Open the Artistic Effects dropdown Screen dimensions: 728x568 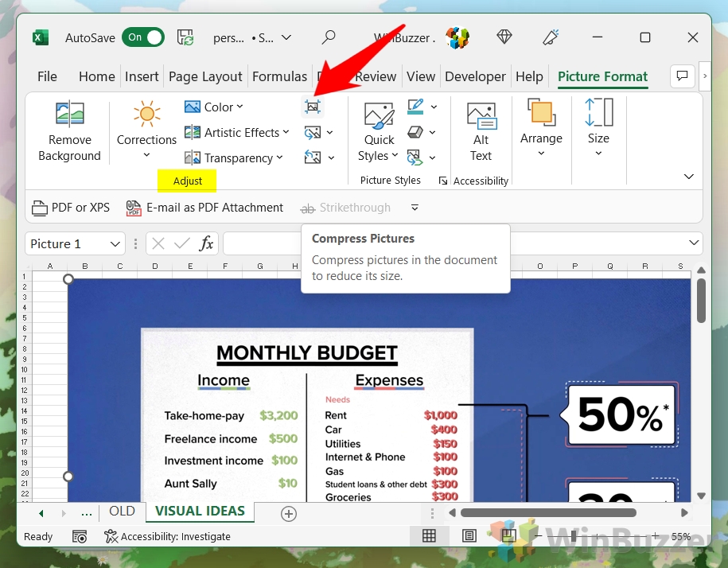click(x=237, y=133)
